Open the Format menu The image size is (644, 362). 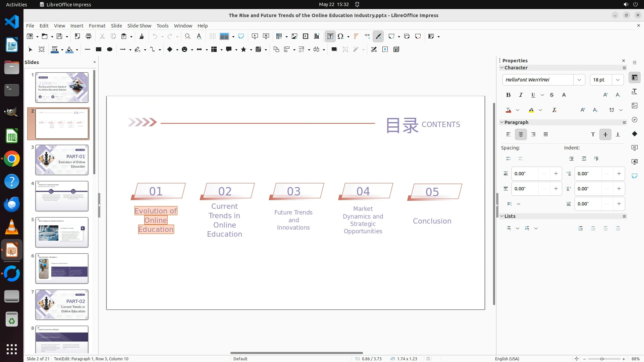(x=97, y=26)
